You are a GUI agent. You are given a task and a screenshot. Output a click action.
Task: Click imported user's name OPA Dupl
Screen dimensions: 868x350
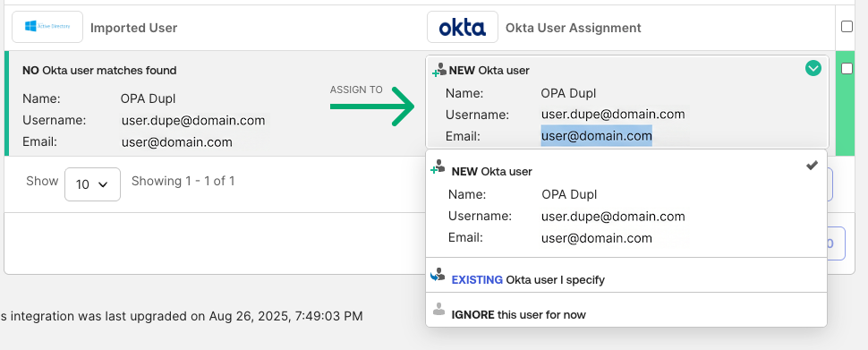[x=148, y=98]
